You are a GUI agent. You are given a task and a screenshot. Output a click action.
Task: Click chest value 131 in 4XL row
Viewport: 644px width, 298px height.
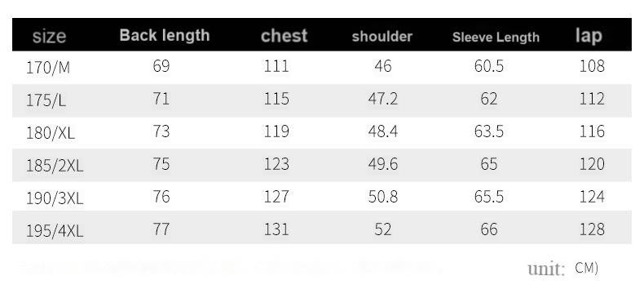point(276,229)
